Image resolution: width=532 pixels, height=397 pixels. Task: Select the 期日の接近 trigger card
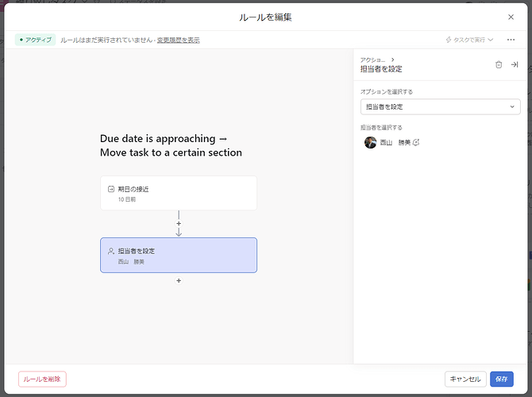click(179, 193)
